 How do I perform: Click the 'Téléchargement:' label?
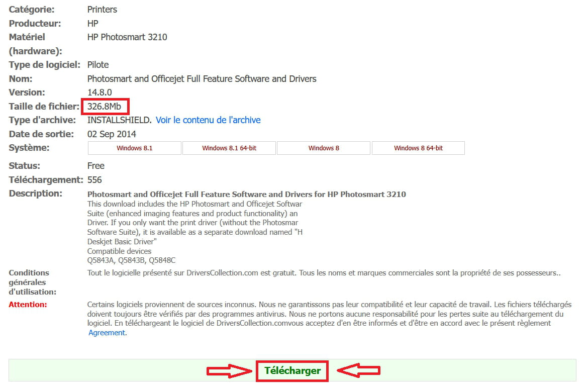(x=46, y=180)
